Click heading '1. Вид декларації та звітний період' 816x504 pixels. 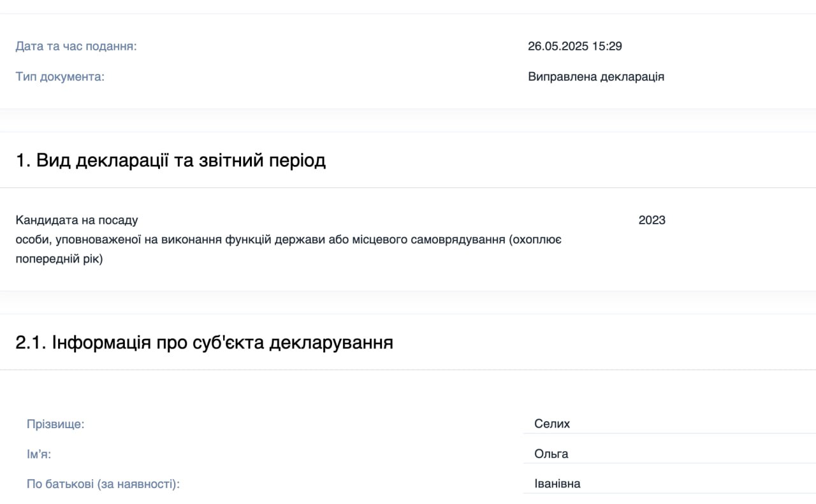171,160
